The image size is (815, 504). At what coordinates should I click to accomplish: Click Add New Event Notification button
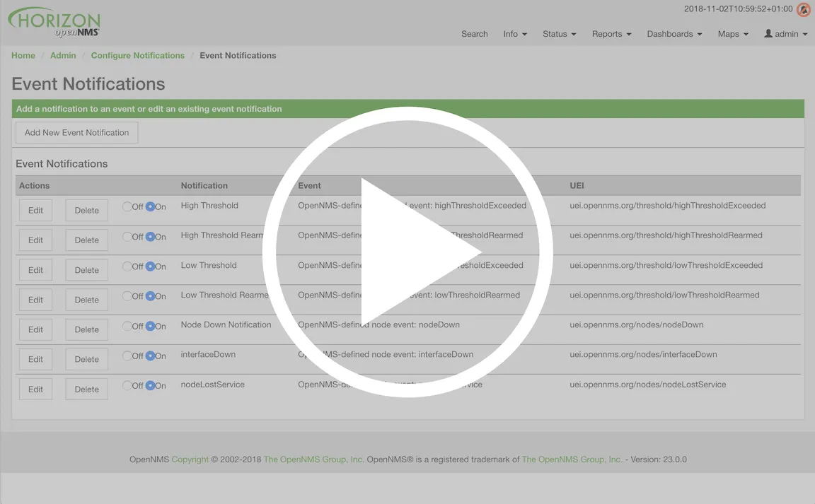(x=76, y=133)
